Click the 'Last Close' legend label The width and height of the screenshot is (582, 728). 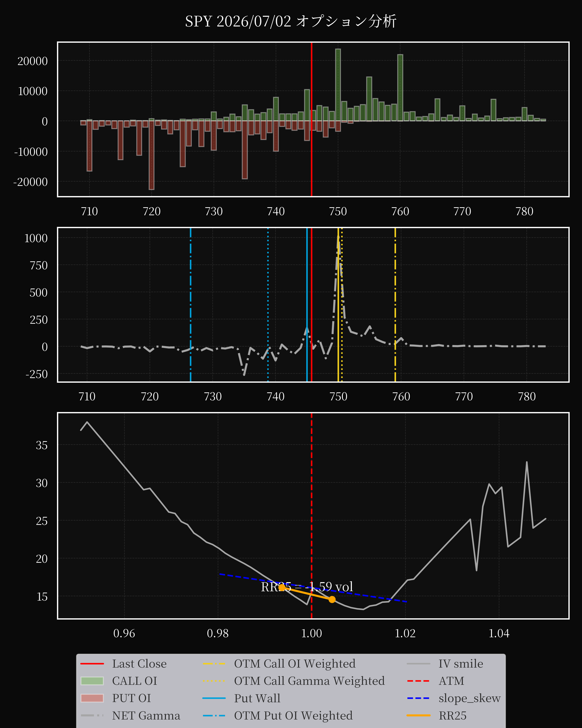[x=139, y=664]
